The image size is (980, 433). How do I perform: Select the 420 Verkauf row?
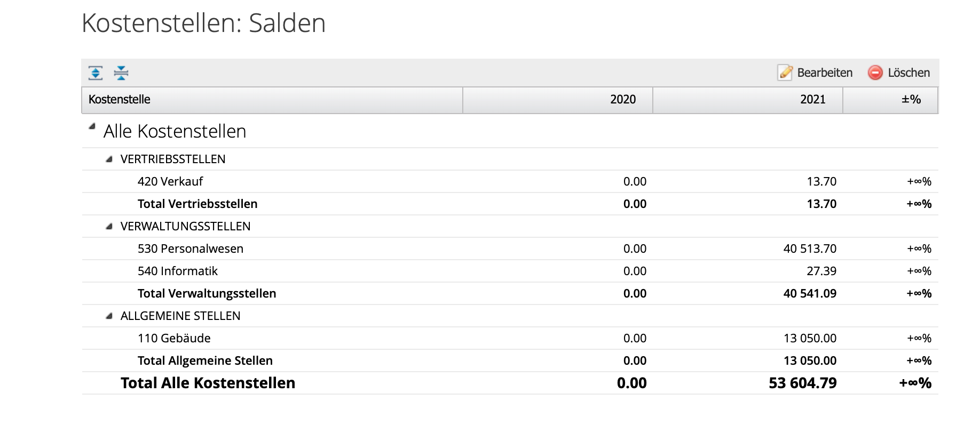pos(170,181)
